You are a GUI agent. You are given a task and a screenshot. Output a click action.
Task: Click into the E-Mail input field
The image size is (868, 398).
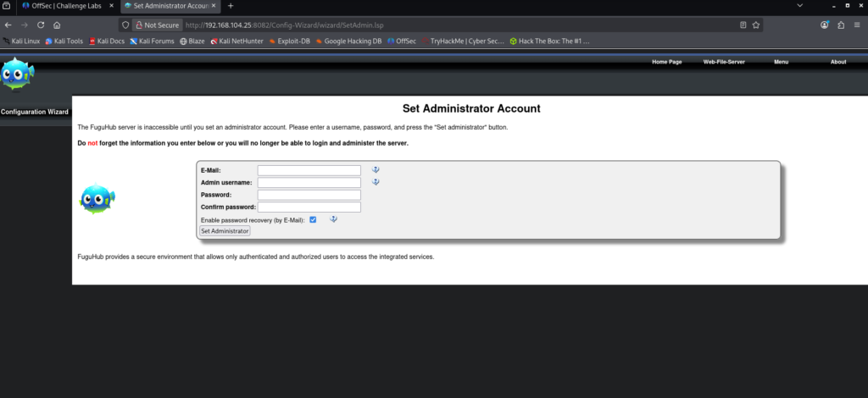point(309,170)
